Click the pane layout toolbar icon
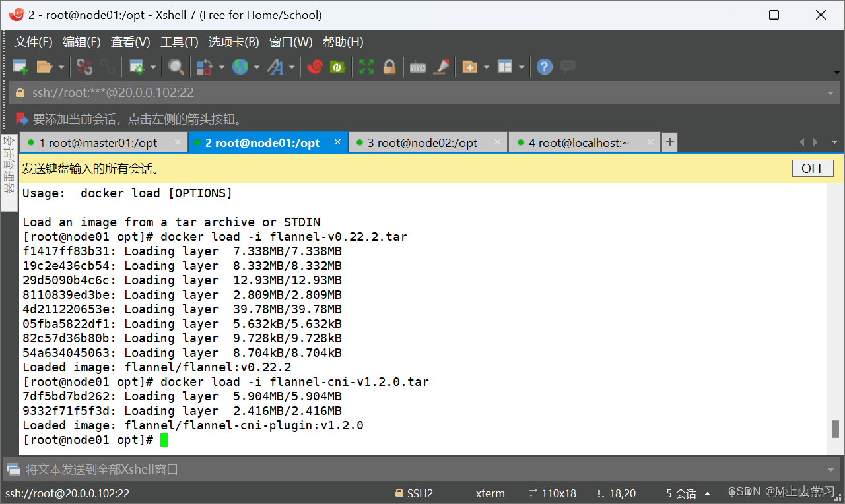This screenshot has width=845, height=504. [505, 67]
